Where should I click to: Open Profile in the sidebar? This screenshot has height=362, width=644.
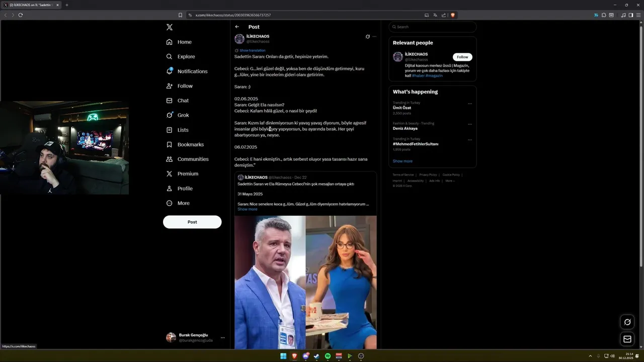[179, 189]
